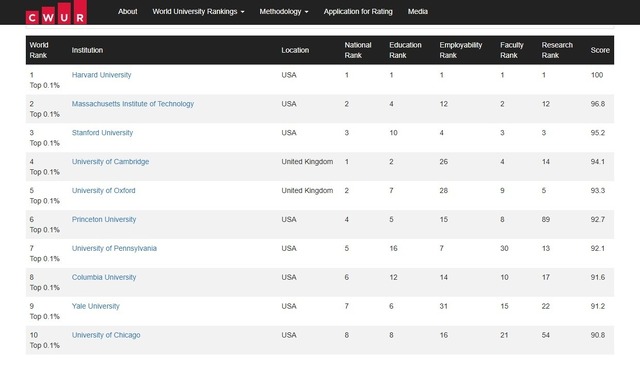Viewport: 640px width, 385px height.
Task: Expand World University Rankings dropdown
Action: (x=198, y=11)
